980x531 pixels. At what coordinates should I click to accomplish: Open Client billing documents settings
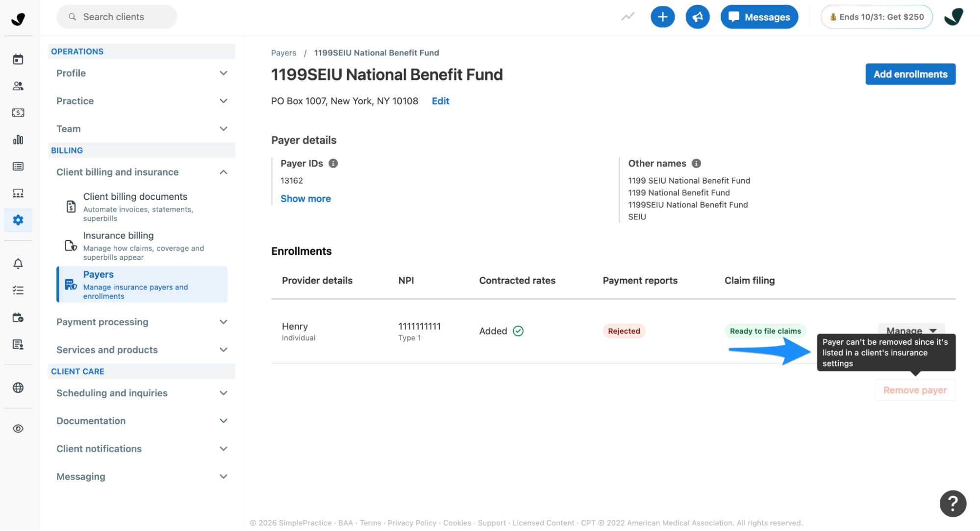pyautogui.click(x=142, y=207)
